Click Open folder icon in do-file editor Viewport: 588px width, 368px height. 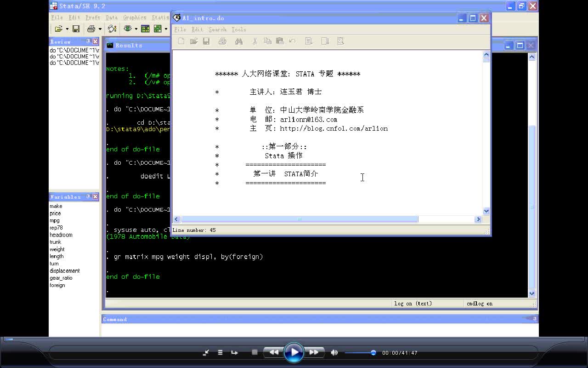pyautogui.click(x=194, y=41)
